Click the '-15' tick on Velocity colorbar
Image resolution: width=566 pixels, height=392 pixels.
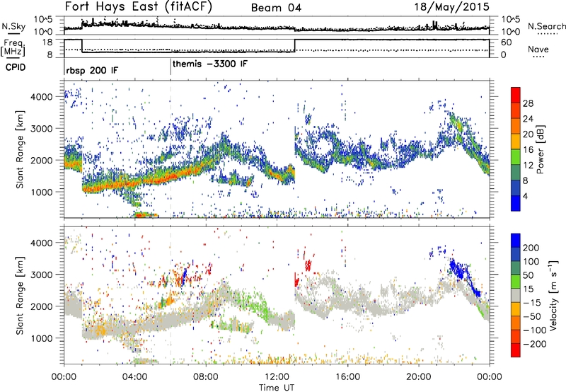click(532, 303)
